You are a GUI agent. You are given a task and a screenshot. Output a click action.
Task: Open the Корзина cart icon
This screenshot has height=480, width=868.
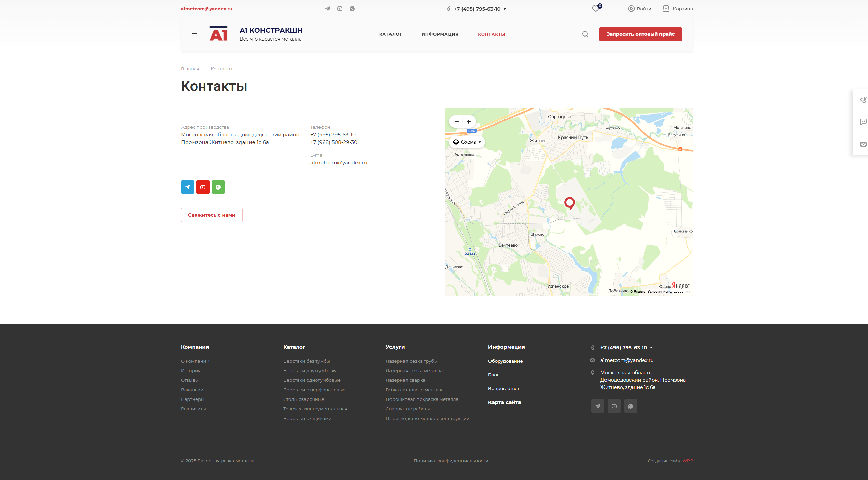coord(666,9)
